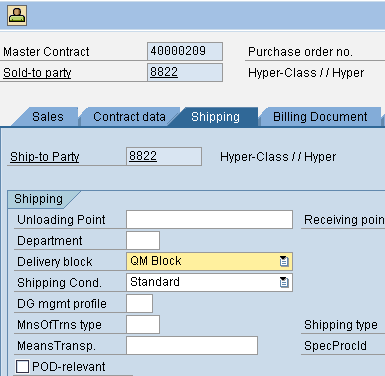Switch to the Sales tab
Screen dimensions: 385x376
[48, 117]
